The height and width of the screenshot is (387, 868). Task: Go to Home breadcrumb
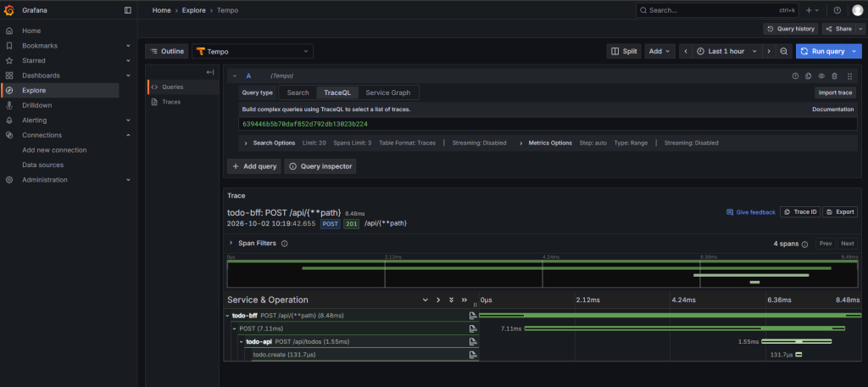click(x=162, y=10)
